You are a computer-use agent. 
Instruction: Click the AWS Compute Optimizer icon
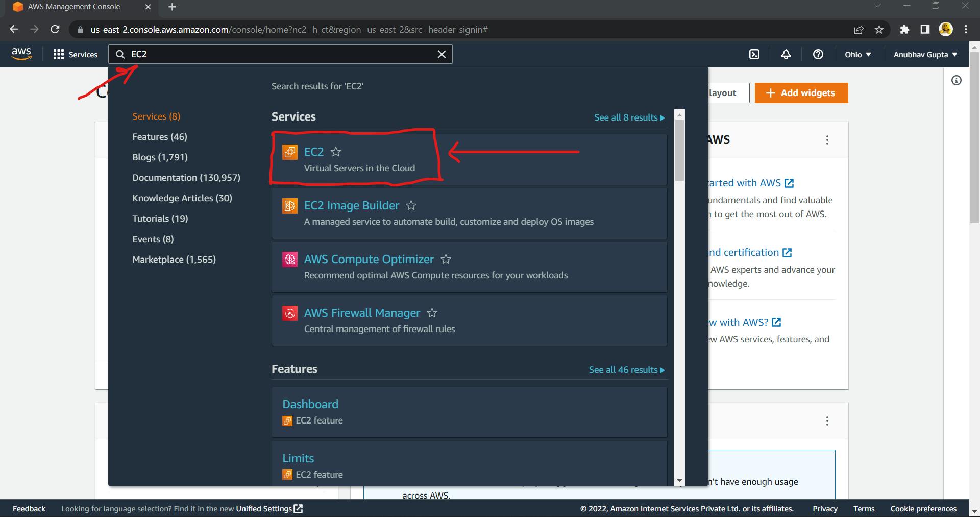coord(290,259)
